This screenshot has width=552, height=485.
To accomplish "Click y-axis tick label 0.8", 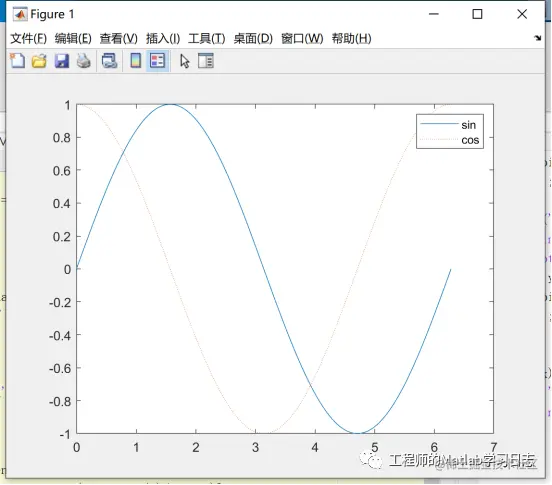I will (x=62, y=138).
